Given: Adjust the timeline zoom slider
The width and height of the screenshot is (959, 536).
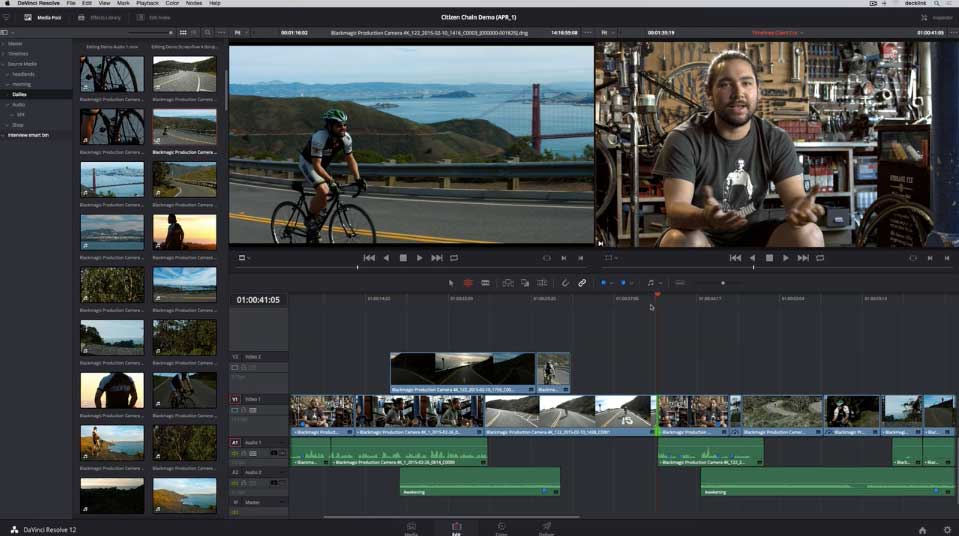Looking at the screenshot, I should 723,283.
